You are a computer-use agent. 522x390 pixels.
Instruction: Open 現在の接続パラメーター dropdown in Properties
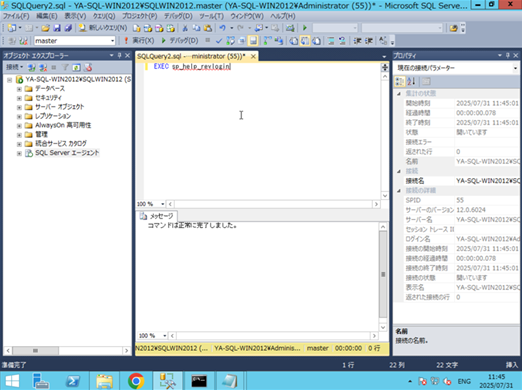click(x=515, y=68)
